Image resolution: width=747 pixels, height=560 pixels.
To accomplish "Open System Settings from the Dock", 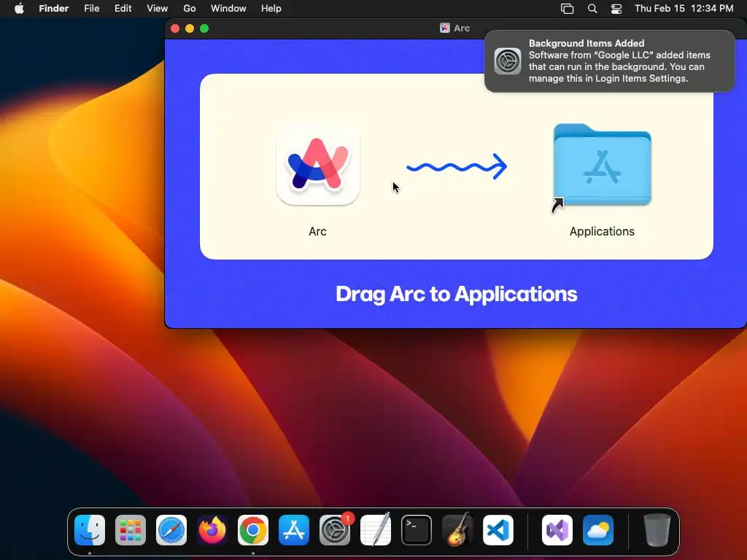I will 335,530.
